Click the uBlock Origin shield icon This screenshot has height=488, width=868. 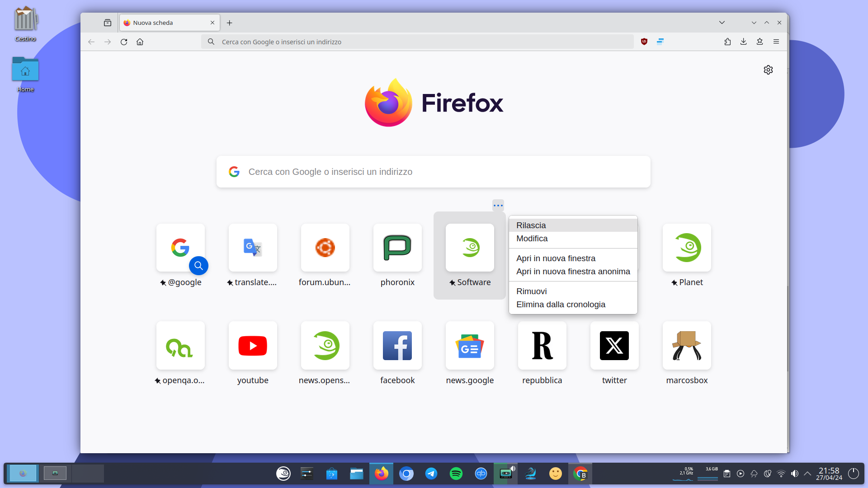coord(644,42)
